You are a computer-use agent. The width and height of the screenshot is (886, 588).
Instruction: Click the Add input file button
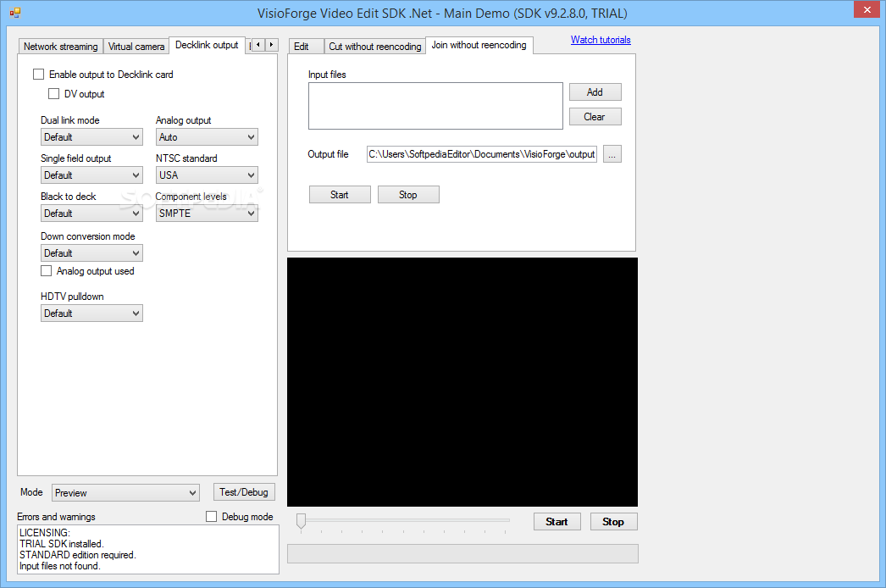(x=595, y=92)
